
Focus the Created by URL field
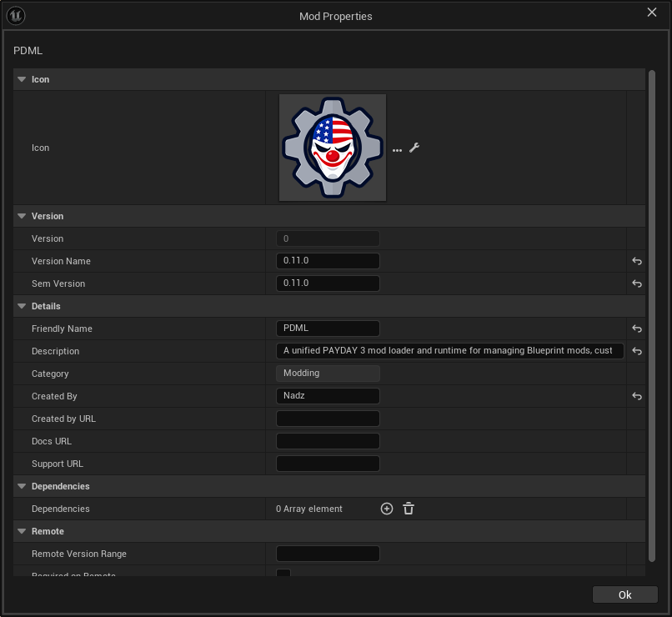coord(328,419)
